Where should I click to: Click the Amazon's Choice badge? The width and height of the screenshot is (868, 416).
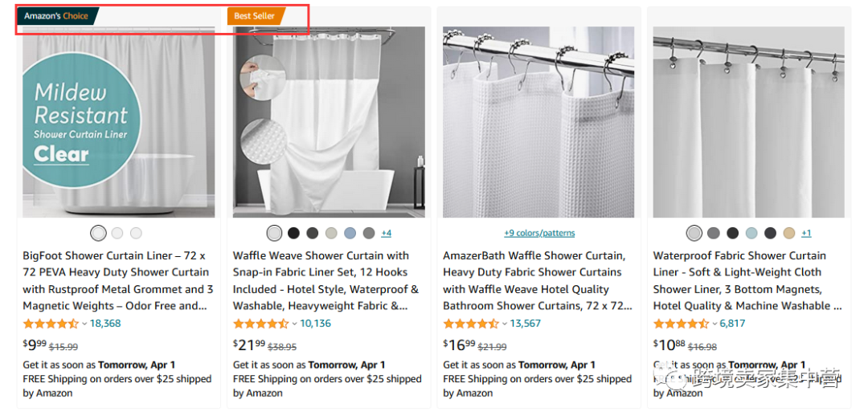coord(56,16)
